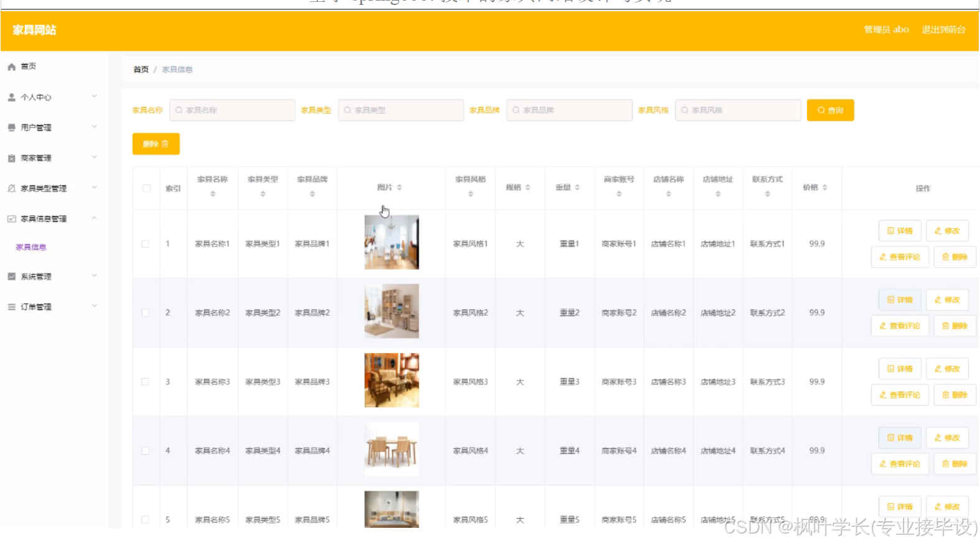Image resolution: width=980 pixels, height=544 pixels.
Task: Sort by 规格 column arrows
Action: click(528, 187)
